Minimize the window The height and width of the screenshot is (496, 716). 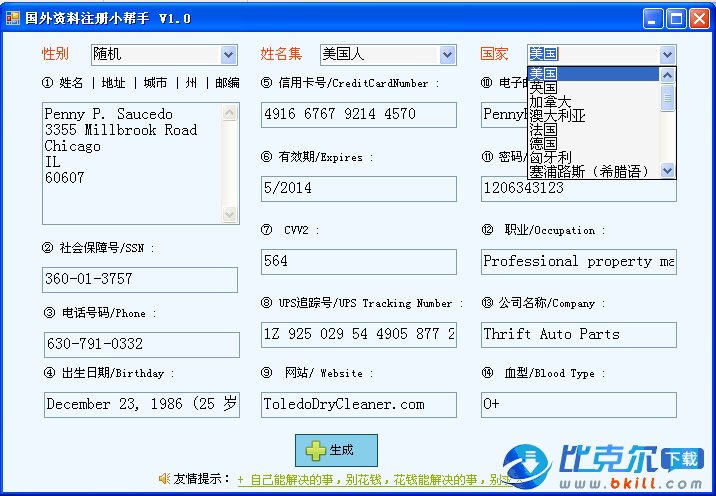coord(655,18)
